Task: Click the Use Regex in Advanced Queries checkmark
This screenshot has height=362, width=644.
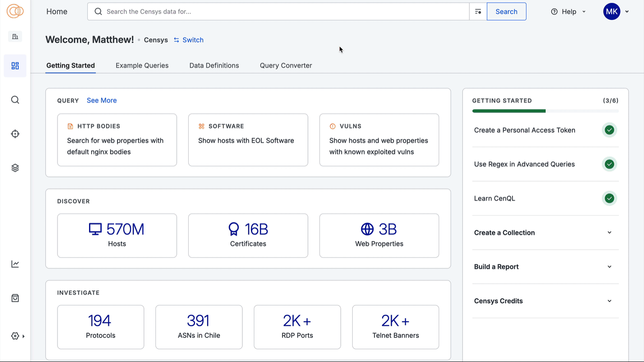Action: click(x=609, y=164)
